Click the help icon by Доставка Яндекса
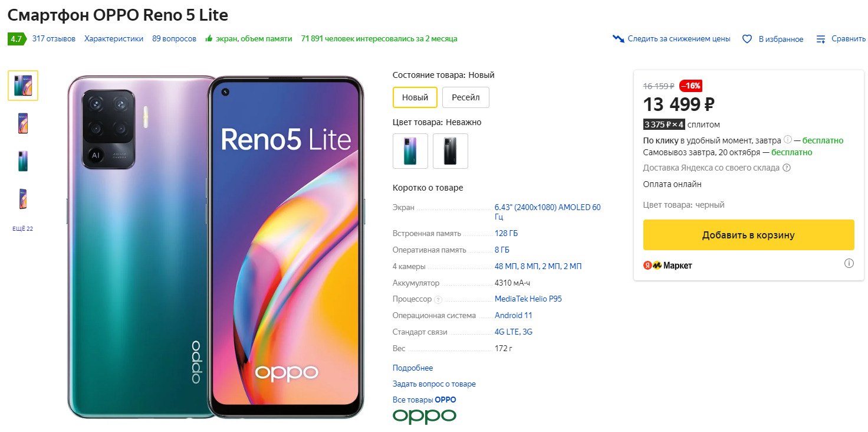This screenshot has width=868, height=432. pyautogui.click(x=787, y=168)
